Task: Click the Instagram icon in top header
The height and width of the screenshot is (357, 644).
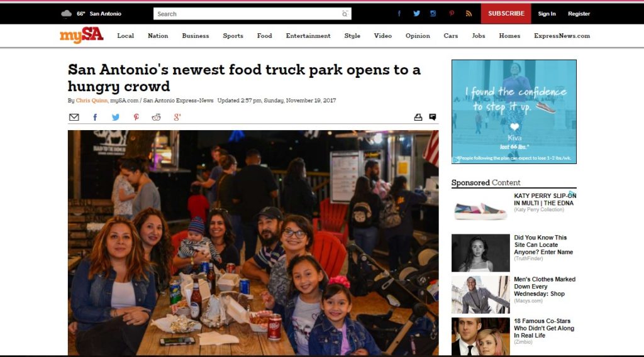Action: [433, 14]
